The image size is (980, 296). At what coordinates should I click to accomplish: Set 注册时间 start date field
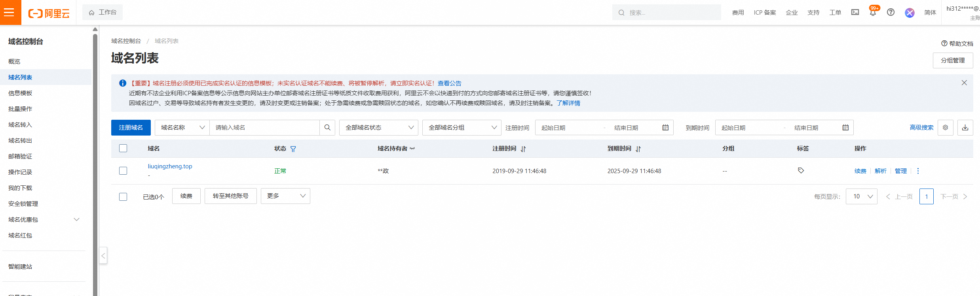568,128
